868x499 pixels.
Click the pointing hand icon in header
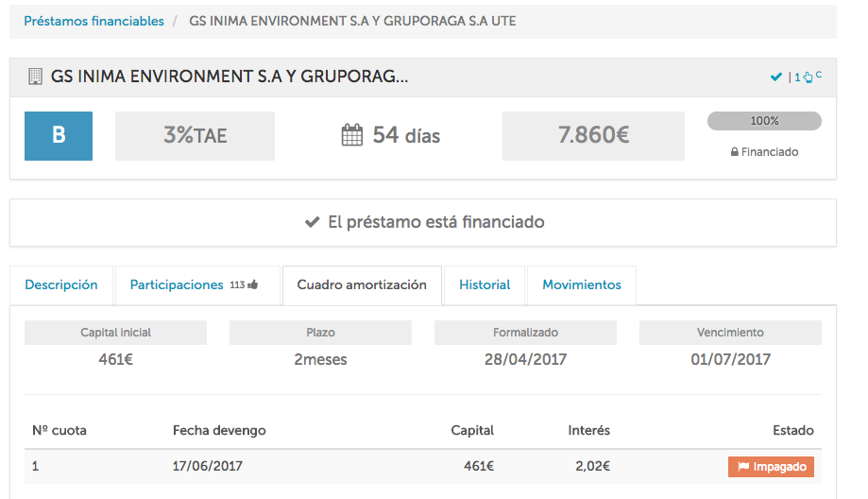click(x=808, y=77)
